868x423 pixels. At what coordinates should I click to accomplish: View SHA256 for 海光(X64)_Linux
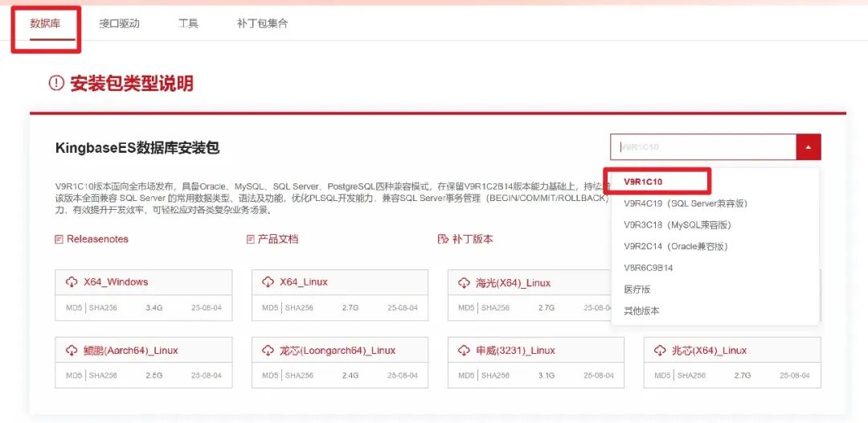click(x=495, y=308)
